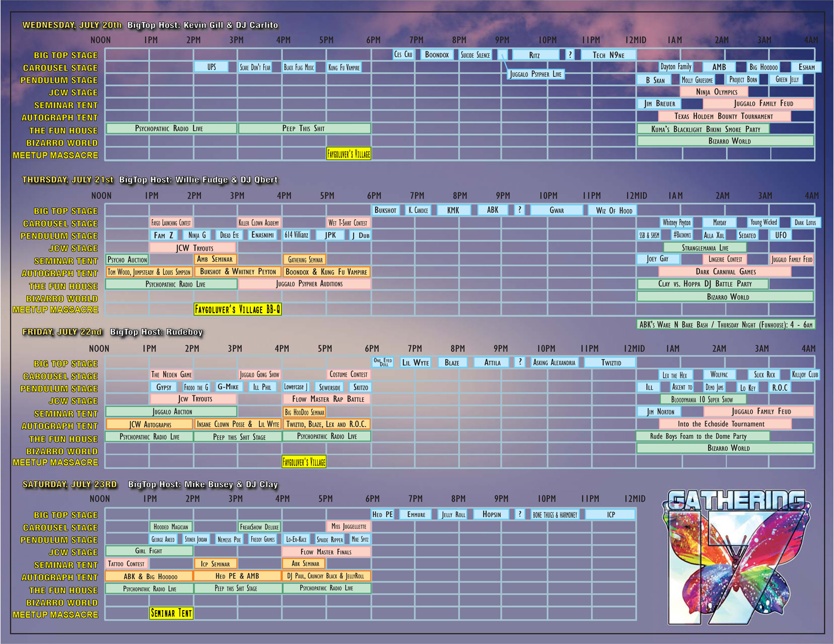
Task: Click the Psycho Auction seminar block
Action: pos(127,260)
